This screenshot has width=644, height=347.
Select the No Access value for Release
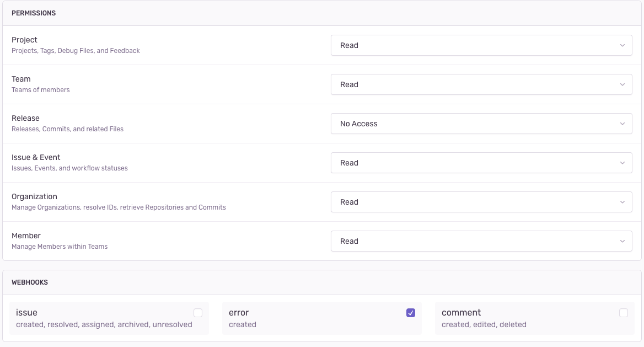pyautogui.click(x=358, y=124)
